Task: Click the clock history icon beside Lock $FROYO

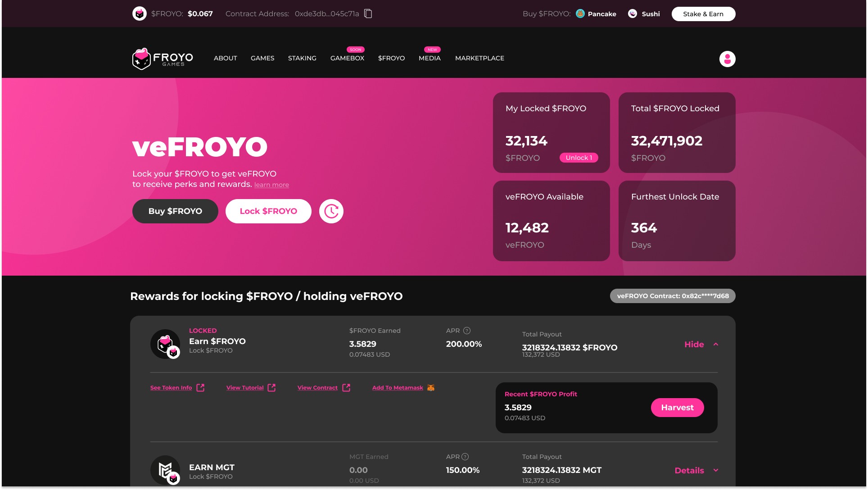Action: click(331, 211)
